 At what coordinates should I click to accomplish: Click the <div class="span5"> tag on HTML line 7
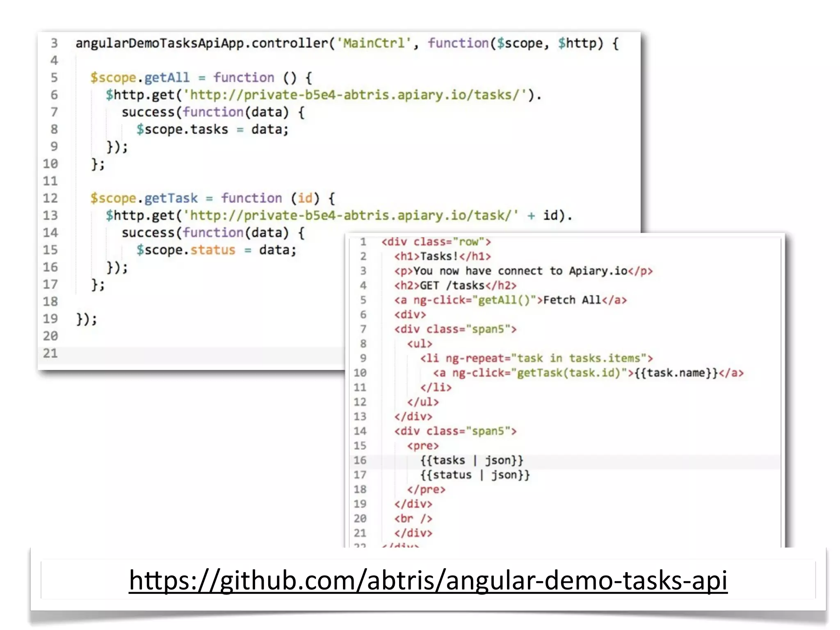(x=455, y=329)
